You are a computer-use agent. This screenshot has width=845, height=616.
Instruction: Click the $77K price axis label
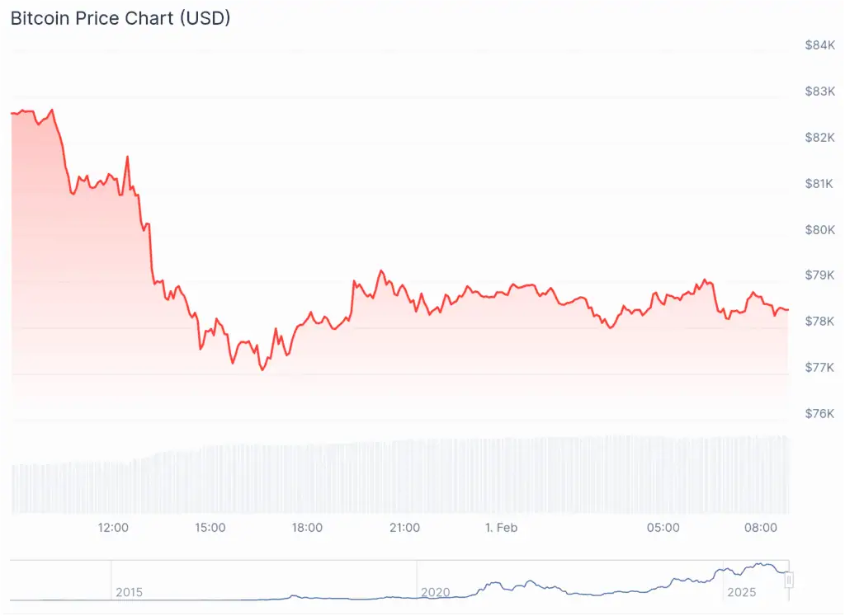[x=819, y=367]
